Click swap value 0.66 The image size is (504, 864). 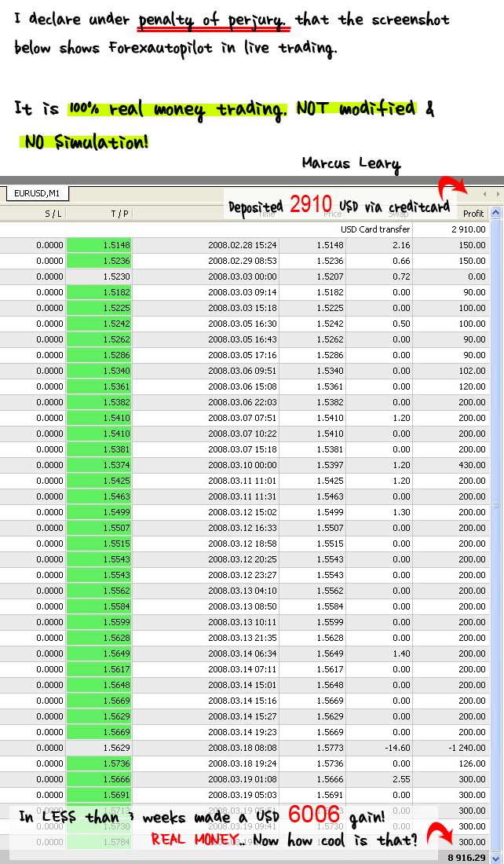pos(401,261)
